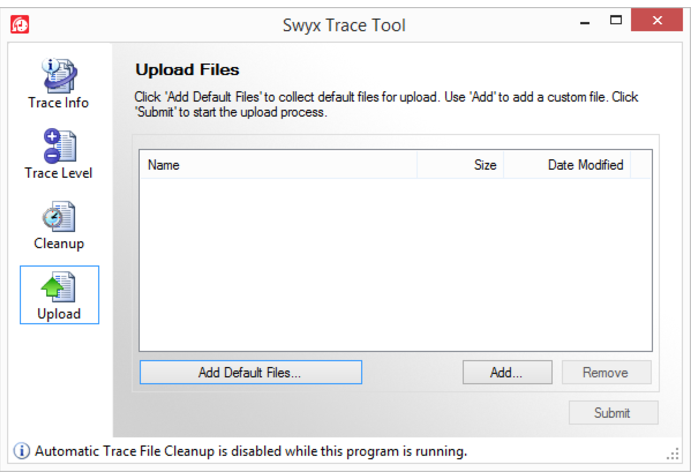Click the Swyx Trace Tool title text
The image size is (694, 476).
click(x=344, y=24)
